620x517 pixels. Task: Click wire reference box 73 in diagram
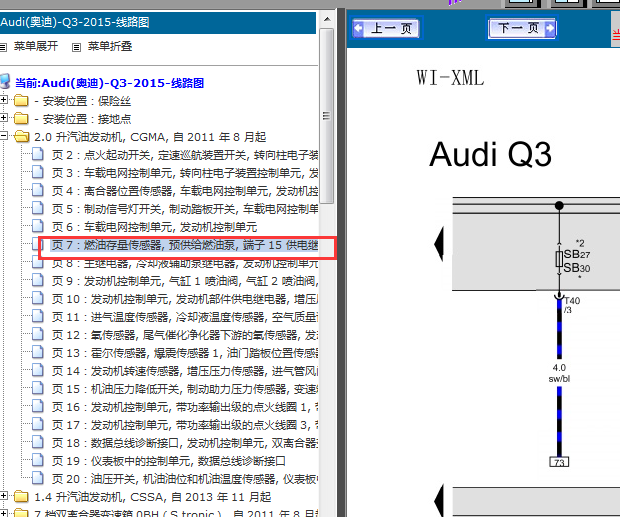[559, 462]
